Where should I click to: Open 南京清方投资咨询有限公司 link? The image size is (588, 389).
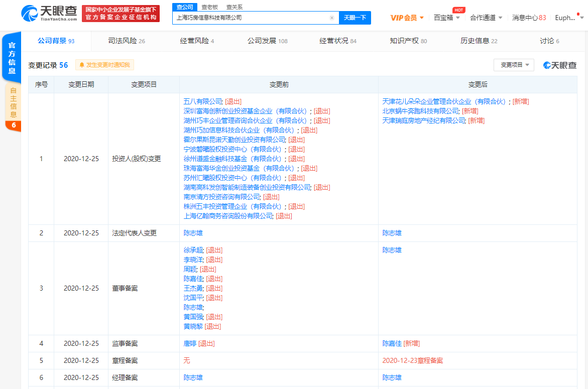click(221, 197)
